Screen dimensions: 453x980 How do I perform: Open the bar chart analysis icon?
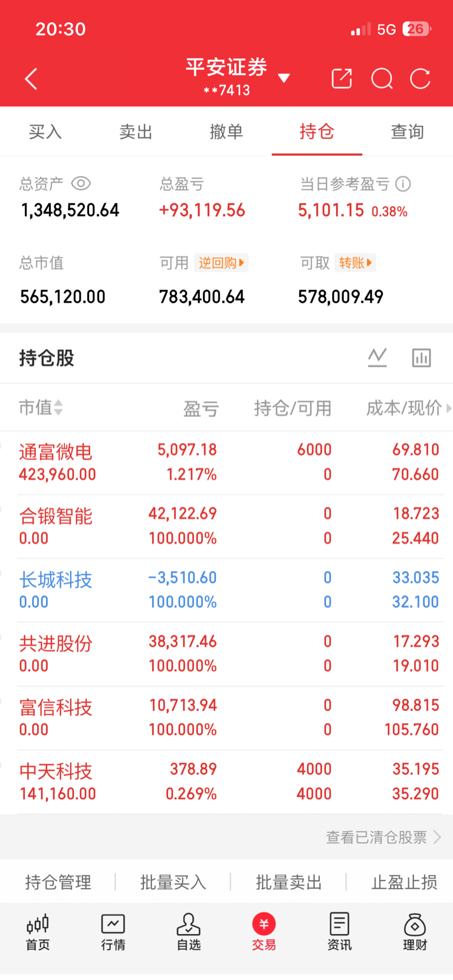coord(421,357)
